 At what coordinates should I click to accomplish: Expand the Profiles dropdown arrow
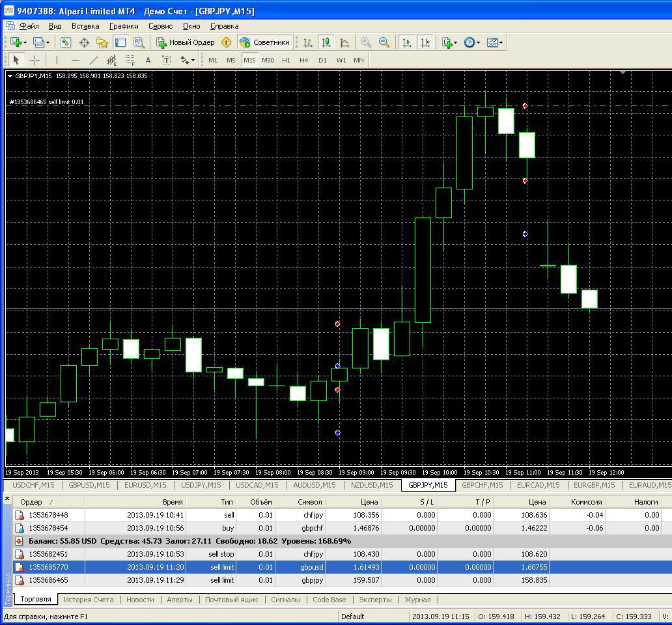(48, 43)
